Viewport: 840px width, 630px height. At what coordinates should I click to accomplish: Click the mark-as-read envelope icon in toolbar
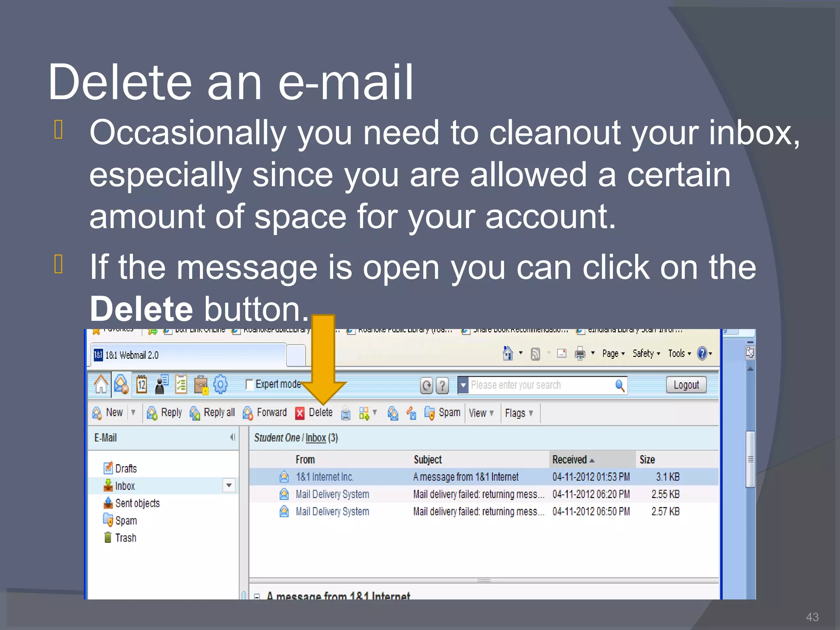393,413
